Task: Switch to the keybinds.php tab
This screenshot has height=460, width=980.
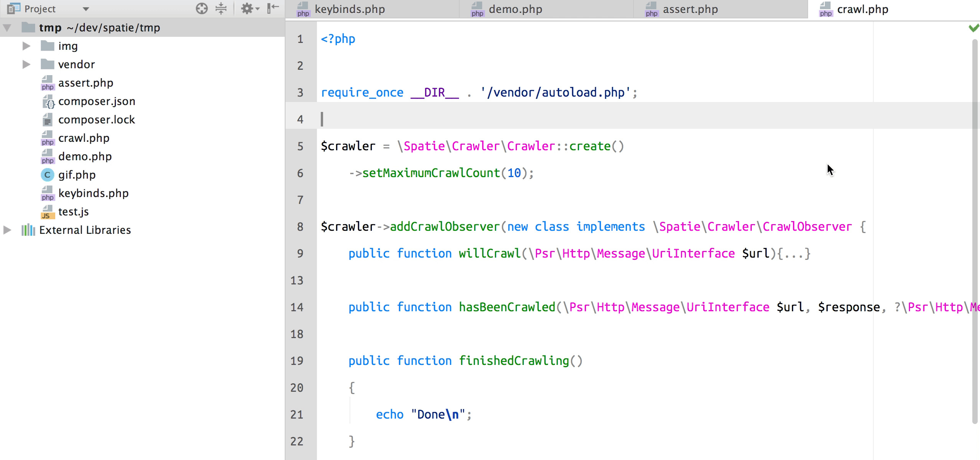Action: tap(349, 9)
